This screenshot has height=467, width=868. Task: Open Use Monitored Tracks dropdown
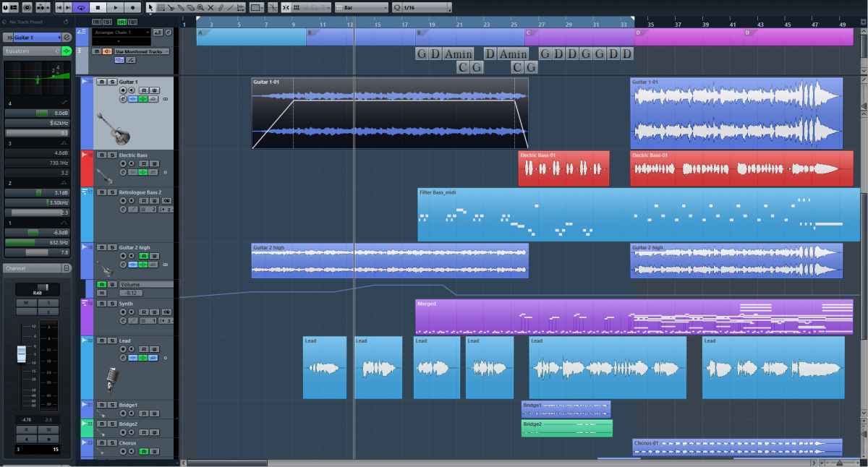[x=141, y=51]
